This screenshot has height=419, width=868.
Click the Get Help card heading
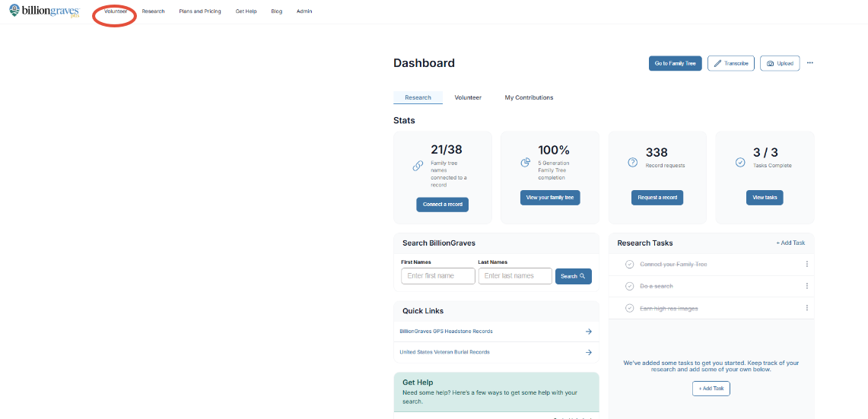pos(418,382)
